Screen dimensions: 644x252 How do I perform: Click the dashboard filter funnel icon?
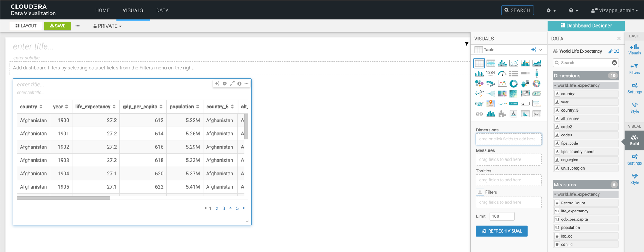click(x=467, y=44)
